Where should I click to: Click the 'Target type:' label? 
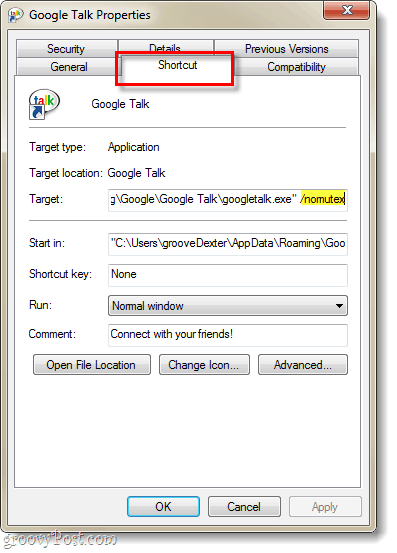57,147
